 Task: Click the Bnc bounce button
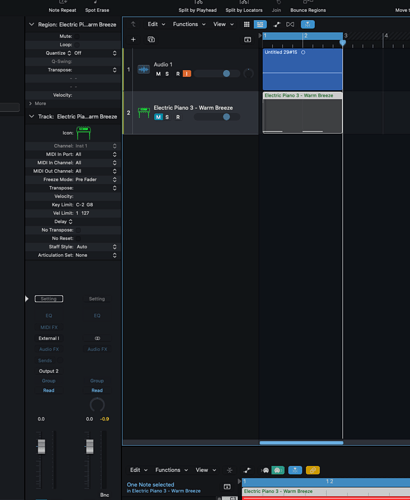tap(104, 495)
